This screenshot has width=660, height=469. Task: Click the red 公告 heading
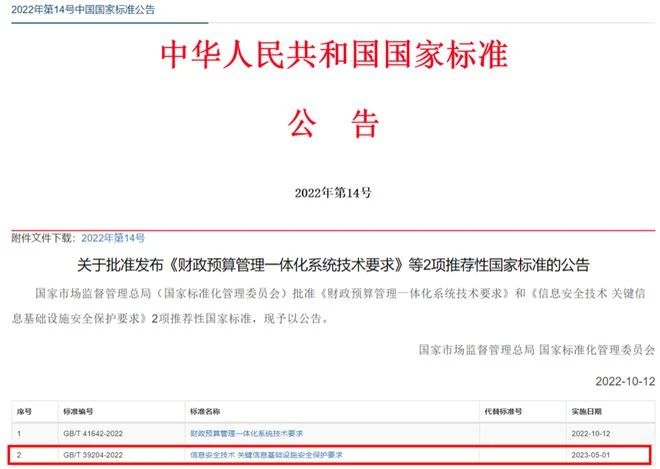click(333, 124)
